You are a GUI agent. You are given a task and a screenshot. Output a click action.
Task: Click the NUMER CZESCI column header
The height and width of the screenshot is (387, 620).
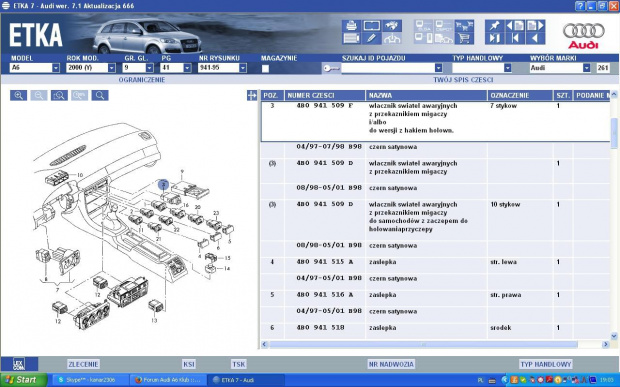325,95
